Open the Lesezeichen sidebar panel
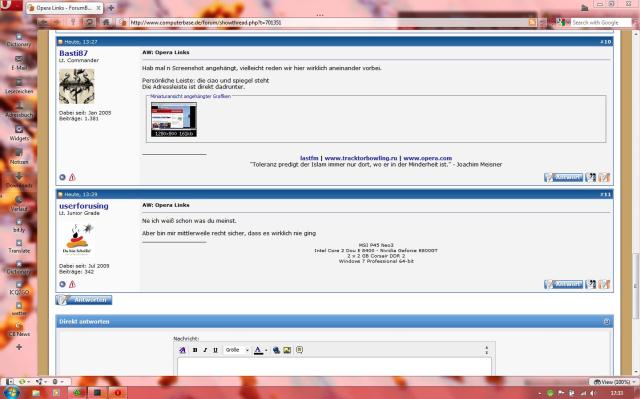The image size is (640, 399). 19,87
